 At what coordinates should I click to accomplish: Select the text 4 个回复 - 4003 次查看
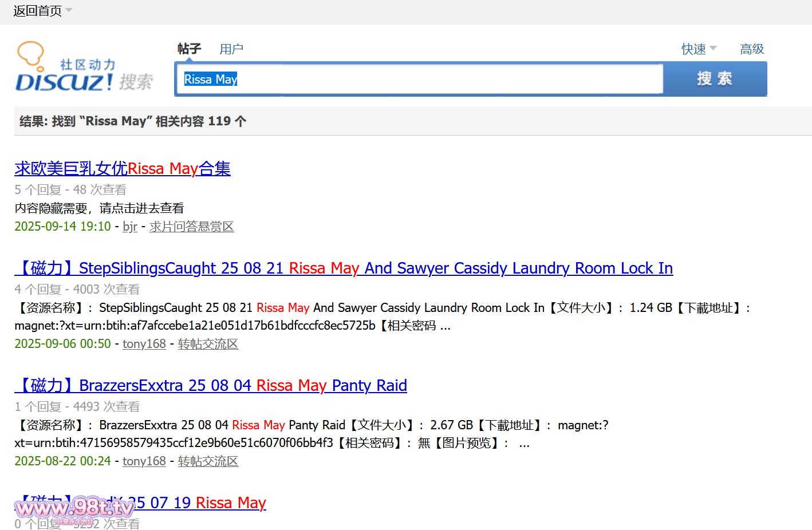(x=77, y=290)
